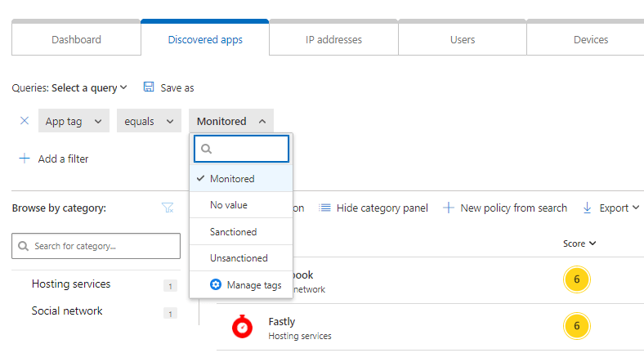
Task: Open the App tag filter dropdown
Action: click(74, 121)
